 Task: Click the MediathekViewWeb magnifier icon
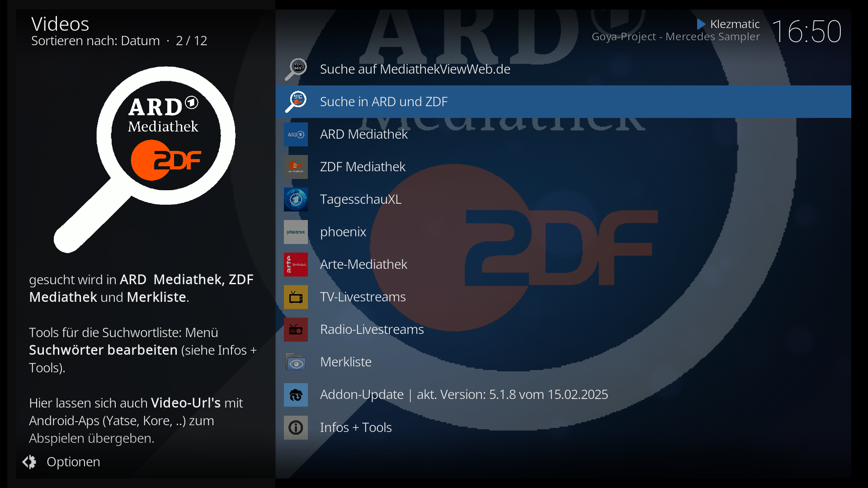(296, 69)
